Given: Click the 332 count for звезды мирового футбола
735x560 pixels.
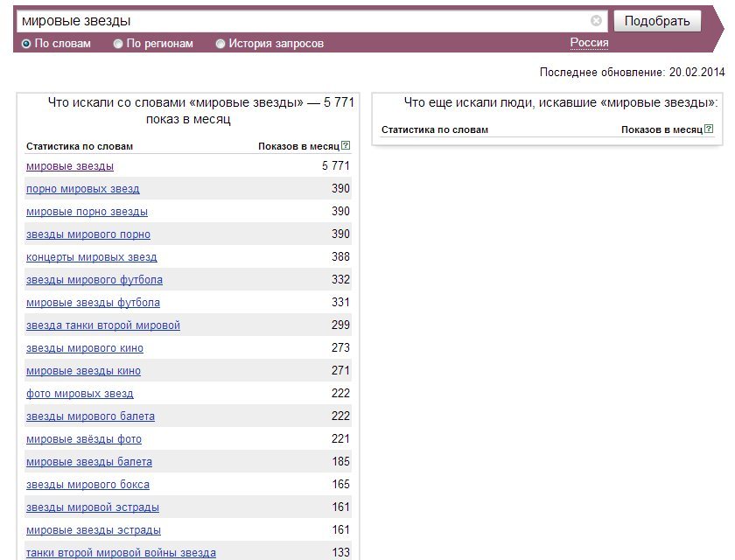Looking at the screenshot, I should [x=340, y=280].
